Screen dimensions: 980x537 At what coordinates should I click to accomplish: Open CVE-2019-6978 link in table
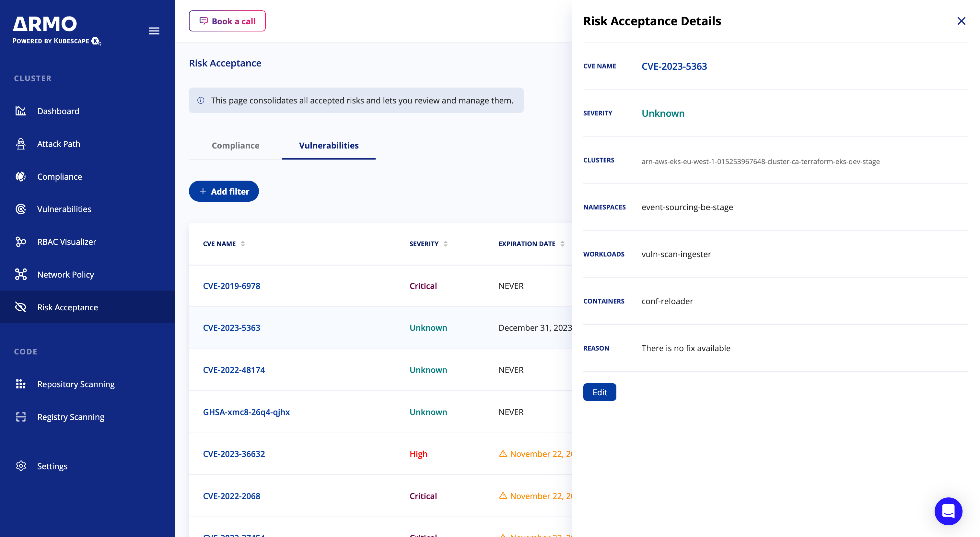231,286
